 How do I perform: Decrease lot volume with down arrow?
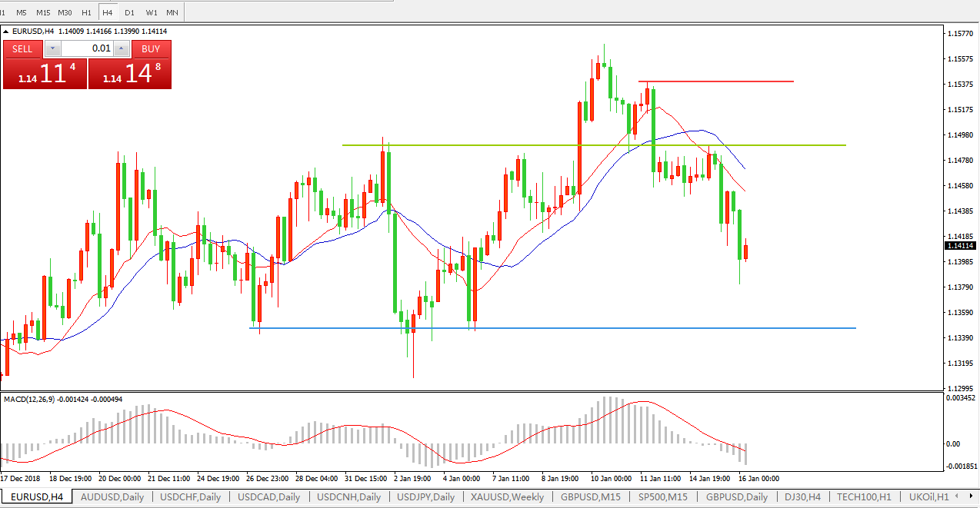pos(52,49)
